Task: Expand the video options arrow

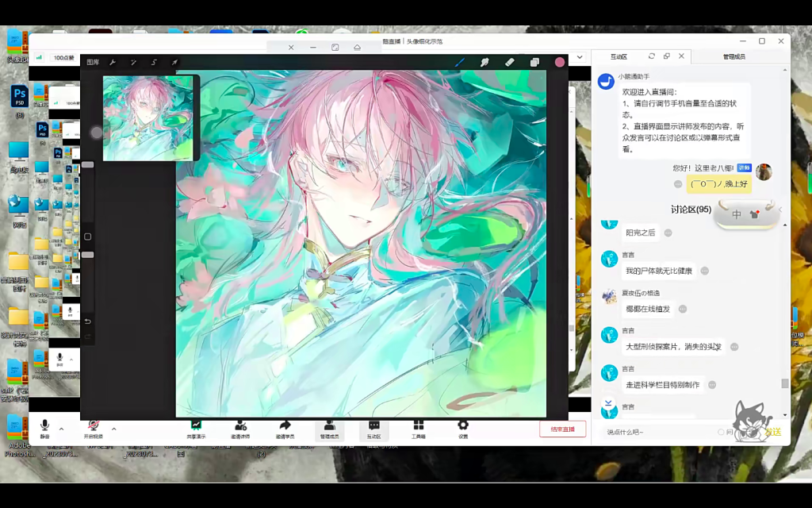Action: tap(113, 429)
